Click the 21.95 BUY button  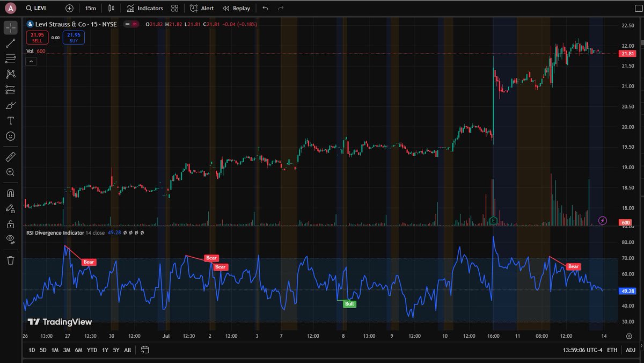coord(74,37)
